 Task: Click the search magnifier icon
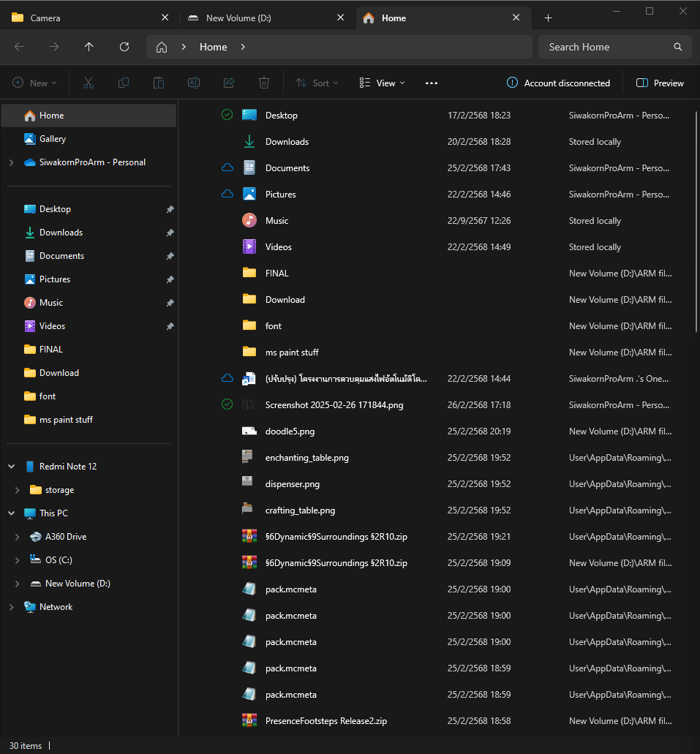click(x=678, y=47)
